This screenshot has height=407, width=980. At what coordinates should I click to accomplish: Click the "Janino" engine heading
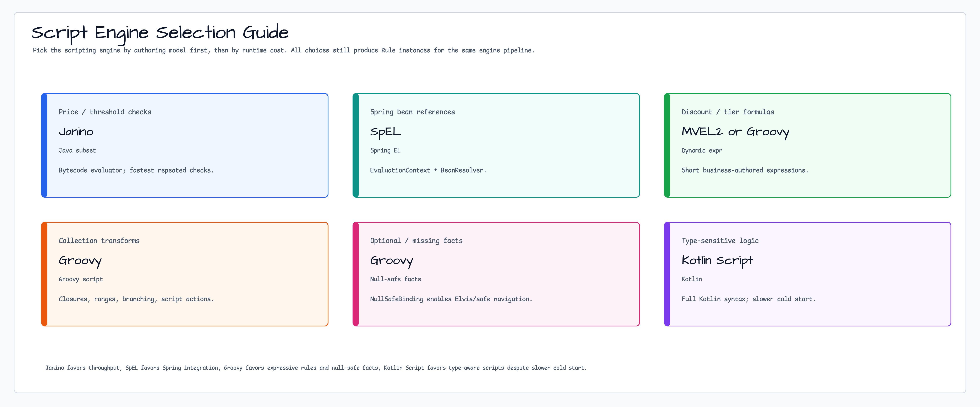tap(76, 132)
